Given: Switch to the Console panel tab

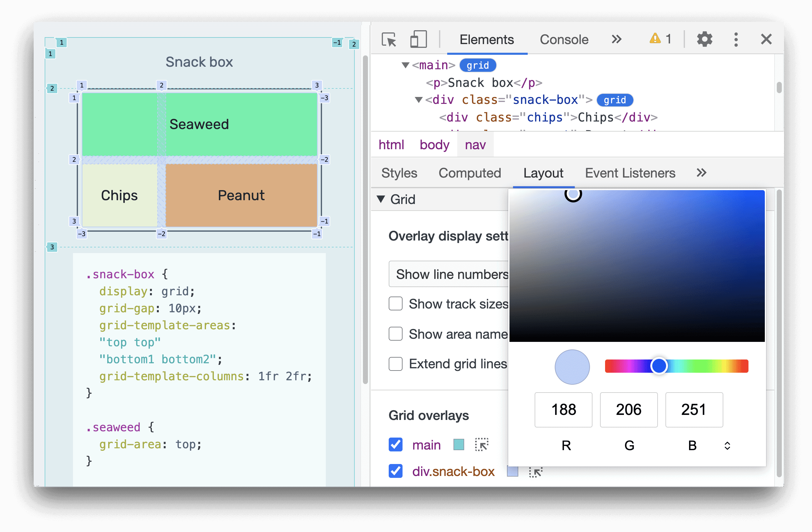Looking at the screenshot, I should pyautogui.click(x=565, y=39).
